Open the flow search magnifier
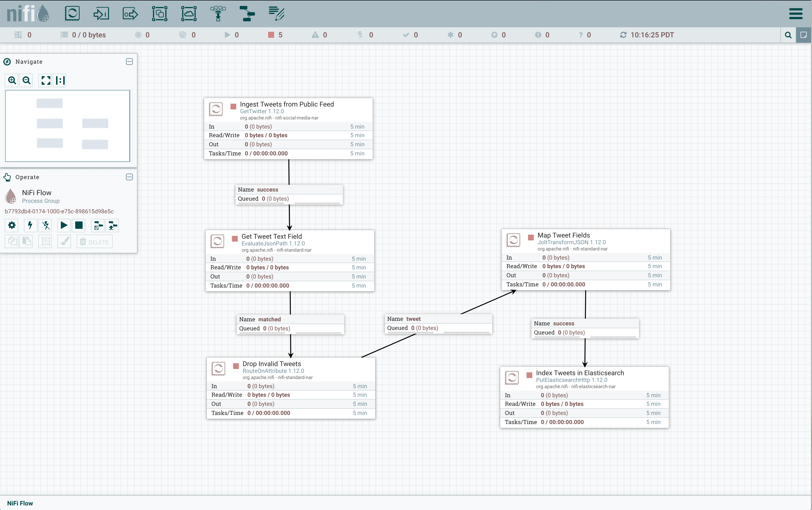812x510 pixels. (x=788, y=35)
